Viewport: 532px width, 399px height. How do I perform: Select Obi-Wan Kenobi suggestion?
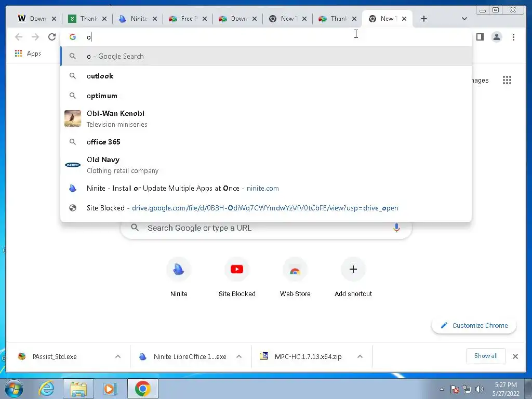point(266,119)
